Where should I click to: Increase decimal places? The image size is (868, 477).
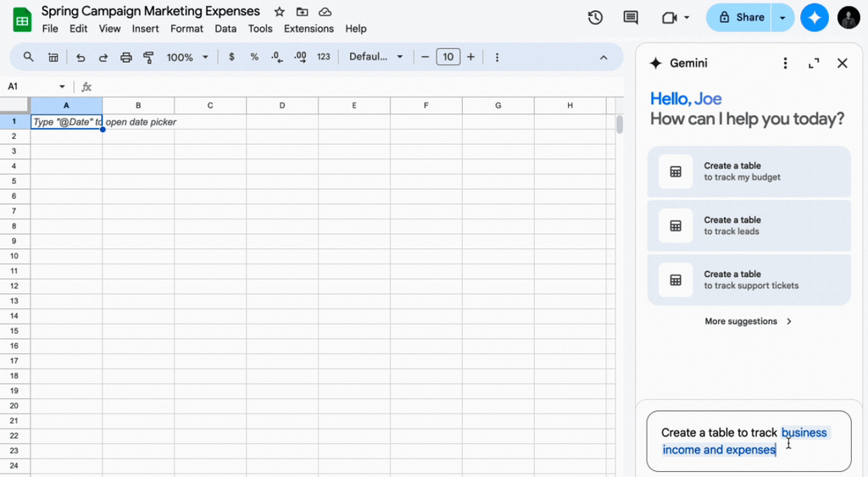tap(300, 57)
